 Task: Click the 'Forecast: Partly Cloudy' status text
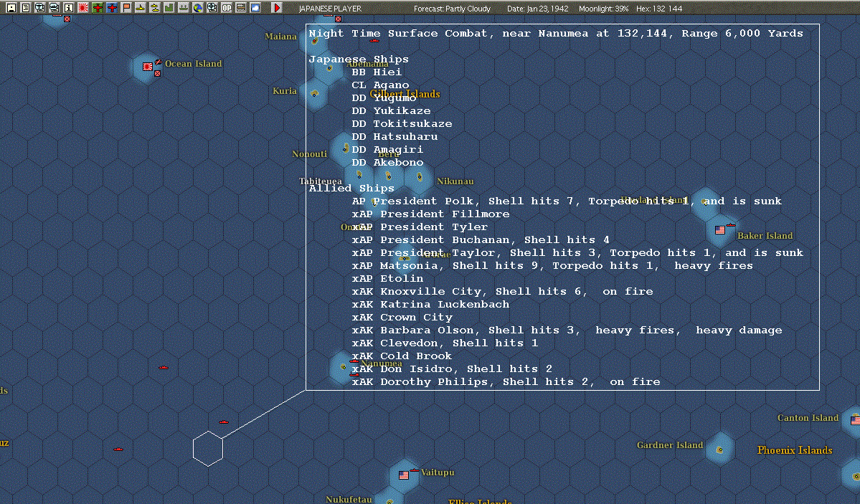pos(452,8)
